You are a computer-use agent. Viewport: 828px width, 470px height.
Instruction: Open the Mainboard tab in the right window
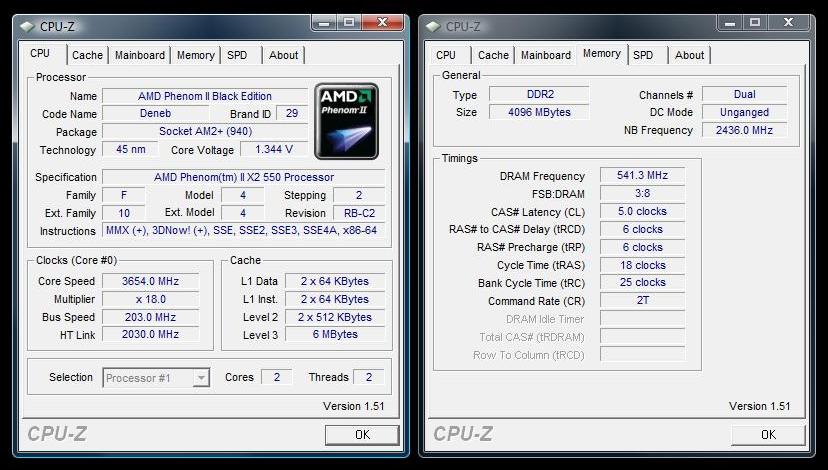pos(545,55)
